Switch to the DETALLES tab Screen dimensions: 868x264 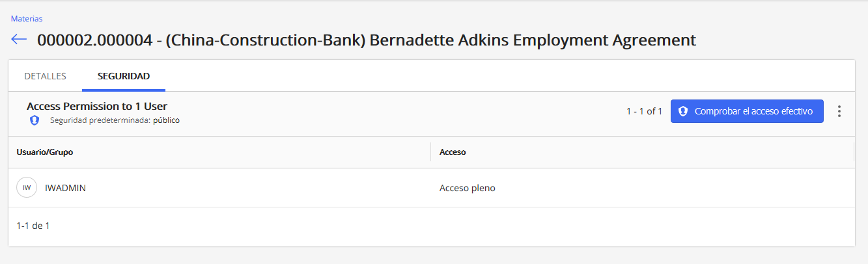[x=45, y=76]
